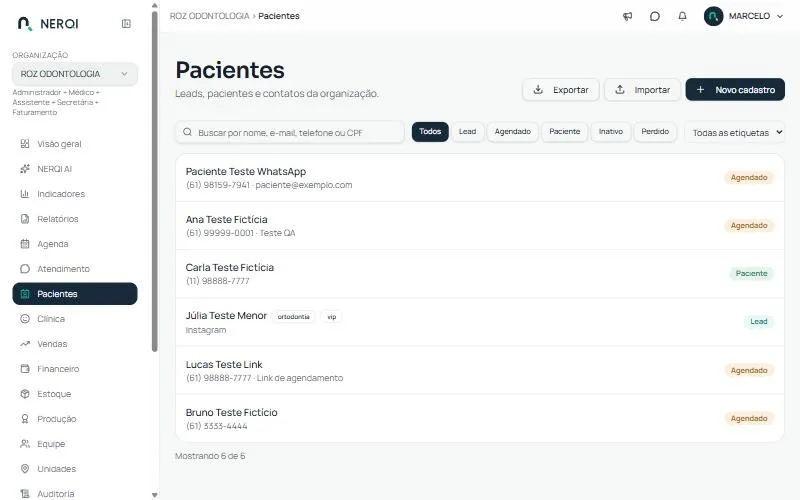This screenshot has width=800, height=500.
Task: Click the ortodontia tag on Júlia's row
Action: point(293,317)
